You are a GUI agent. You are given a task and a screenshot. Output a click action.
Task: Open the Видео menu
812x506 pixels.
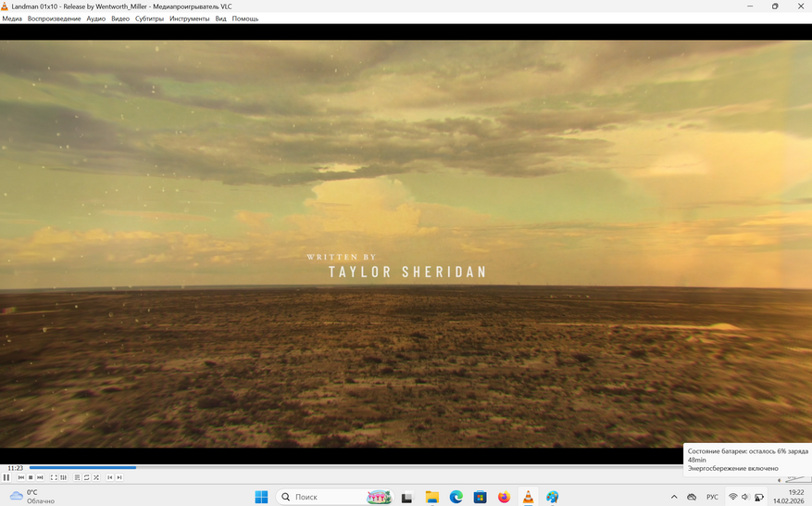[x=120, y=19]
